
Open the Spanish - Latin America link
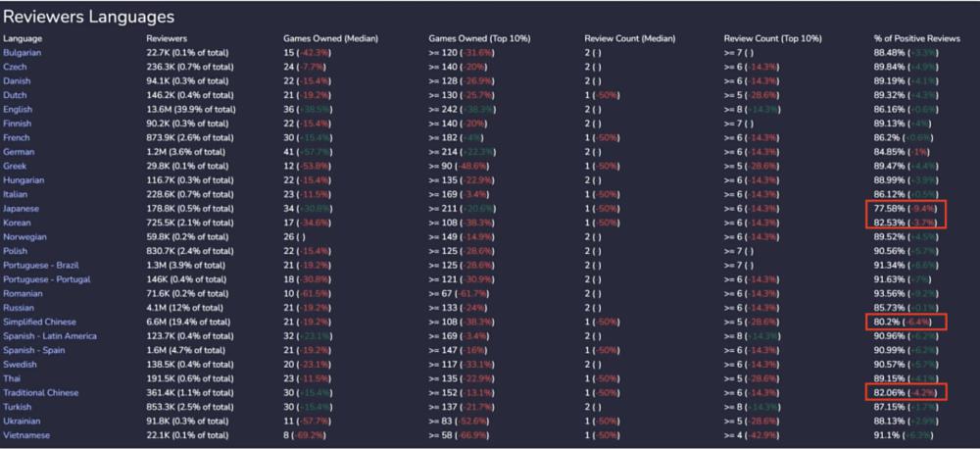[50, 336]
